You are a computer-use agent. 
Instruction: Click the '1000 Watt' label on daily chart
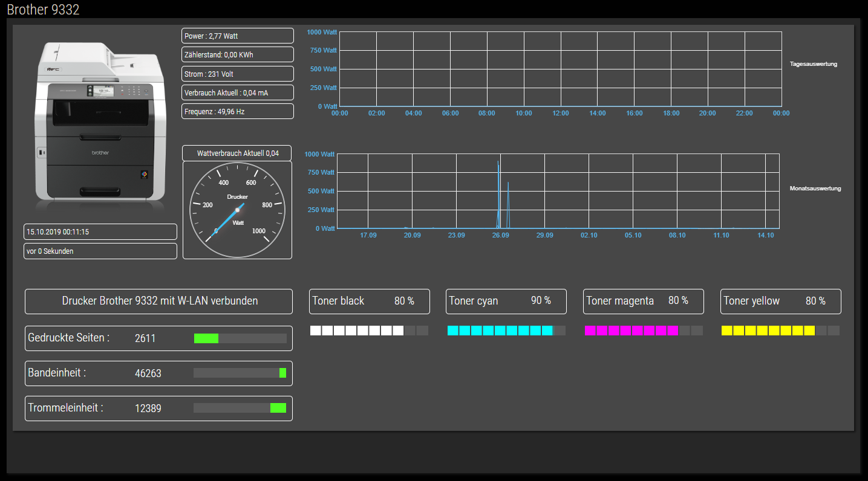pos(322,32)
